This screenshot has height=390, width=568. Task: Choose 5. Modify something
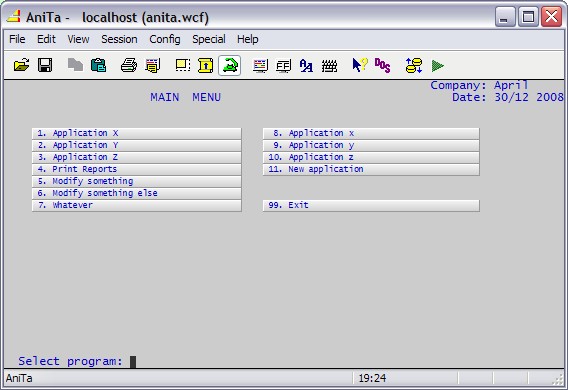click(137, 181)
